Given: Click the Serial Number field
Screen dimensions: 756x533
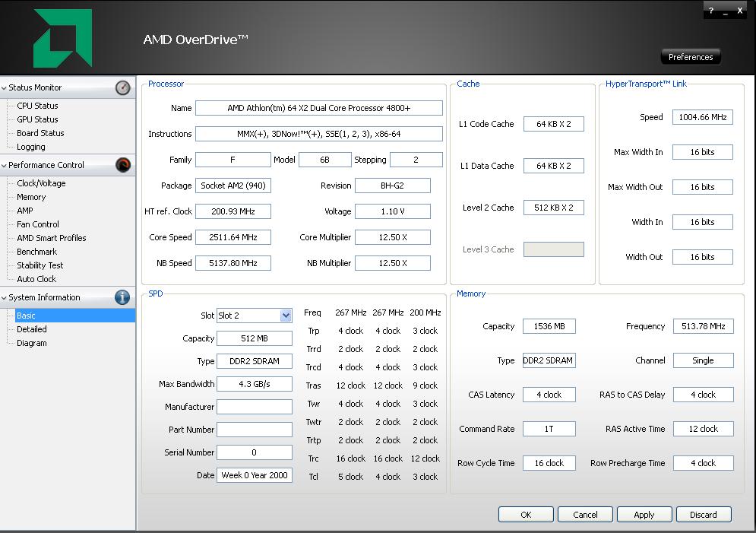Looking at the screenshot, I should click(254, 452).
